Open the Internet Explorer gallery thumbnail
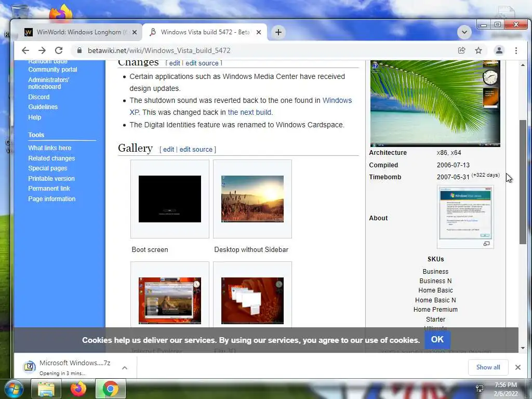This screenshot has height=399, width=532. click(170, 301)
